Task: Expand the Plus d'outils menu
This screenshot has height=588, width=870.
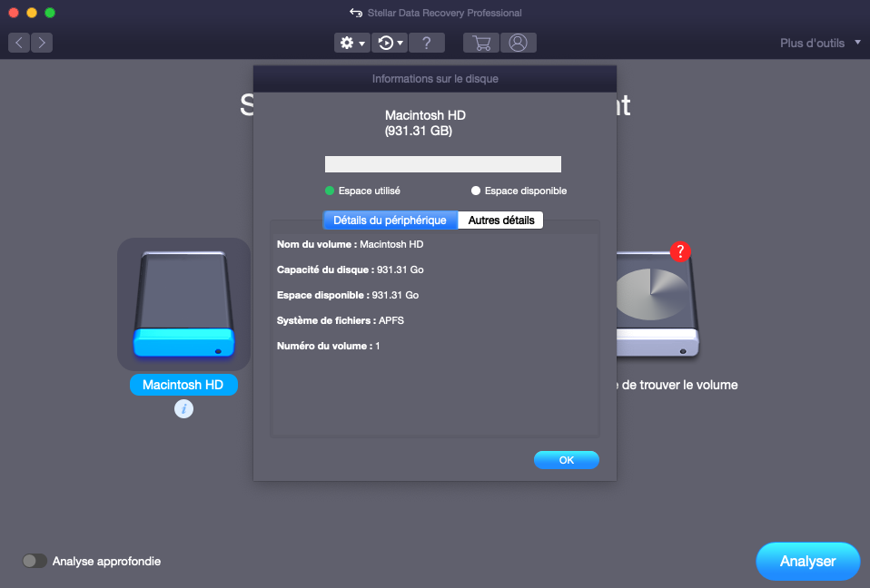Action: point(820,43)
